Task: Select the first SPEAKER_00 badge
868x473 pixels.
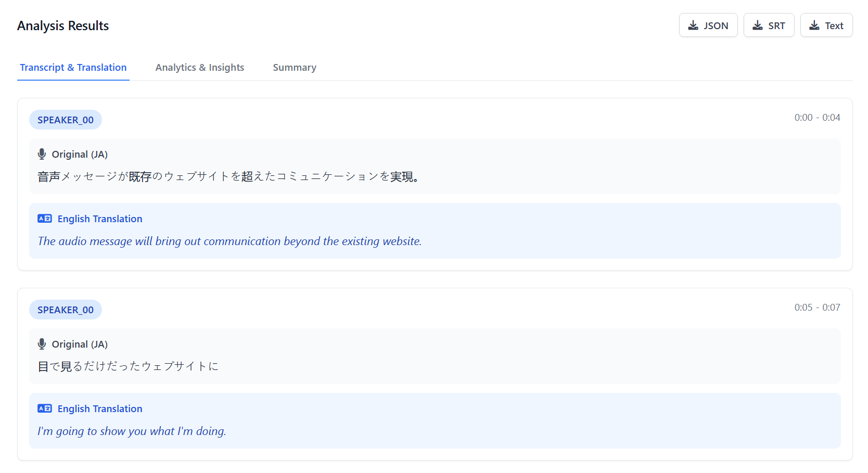Action: tap(66, 119)
